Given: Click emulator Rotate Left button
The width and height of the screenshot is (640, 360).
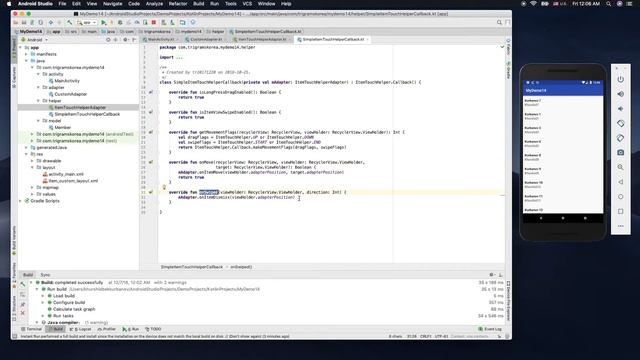Looking at the screenshot, I should click(620, 123).
